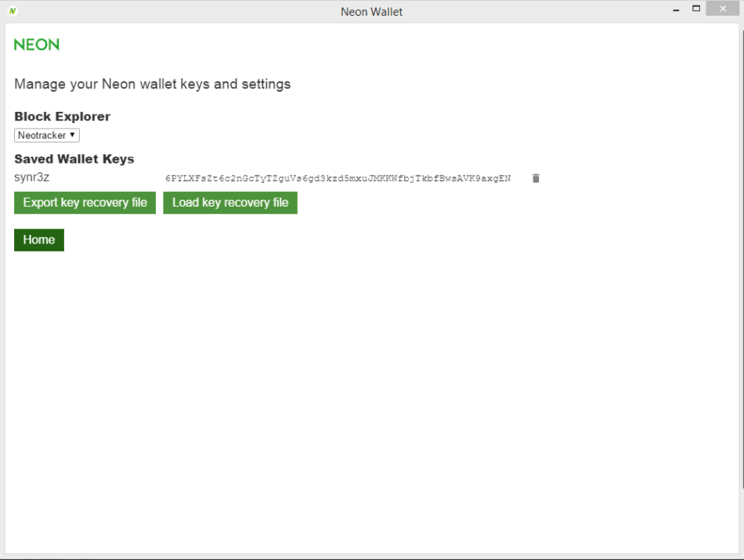Close the Neon Wallet window

coord(724,9)
